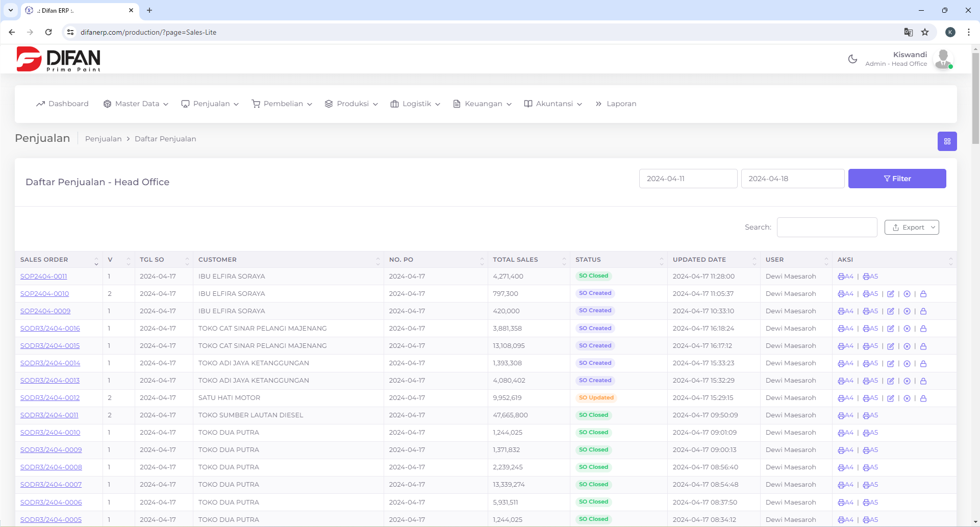This screenshot has height=527, width=980.
Task: Print A5 for SODR3/2404-0016
Action: (870, 329)
